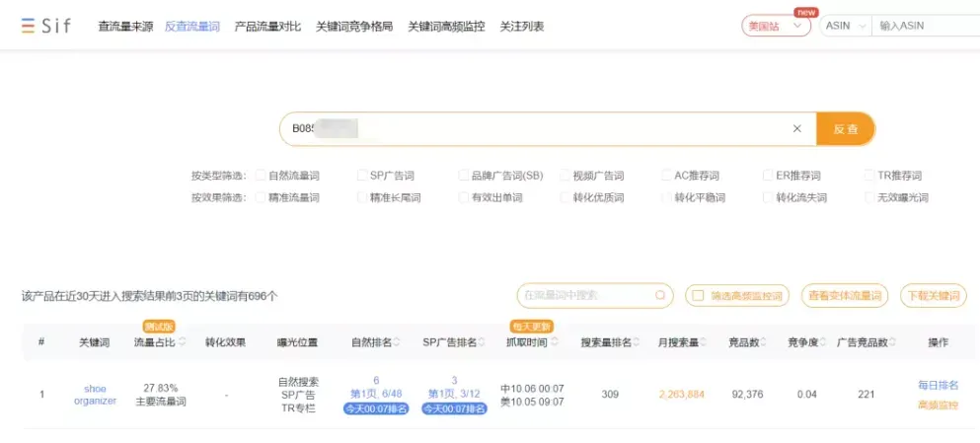
Task: Check the 品牌广告词(SB) filter
Action: tap(463, 176)
